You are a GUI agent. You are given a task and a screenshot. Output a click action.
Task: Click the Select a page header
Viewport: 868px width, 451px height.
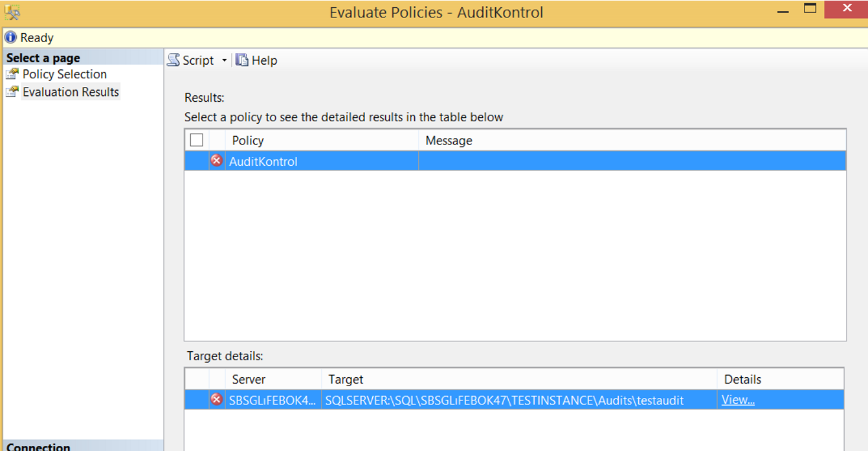pyautogui.click(x=83, y=58)
